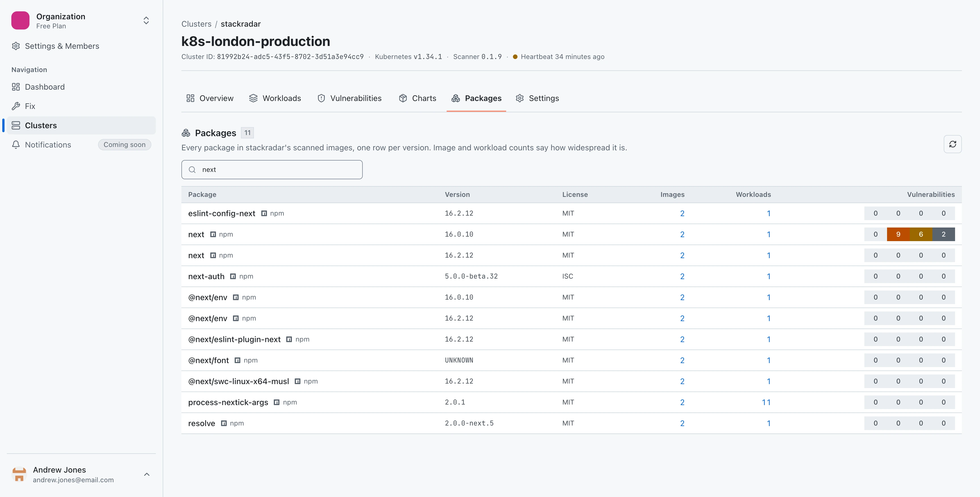This screenshot has width=980, height=497.
Task: Focus the package search field
Action: pos(272,169)
